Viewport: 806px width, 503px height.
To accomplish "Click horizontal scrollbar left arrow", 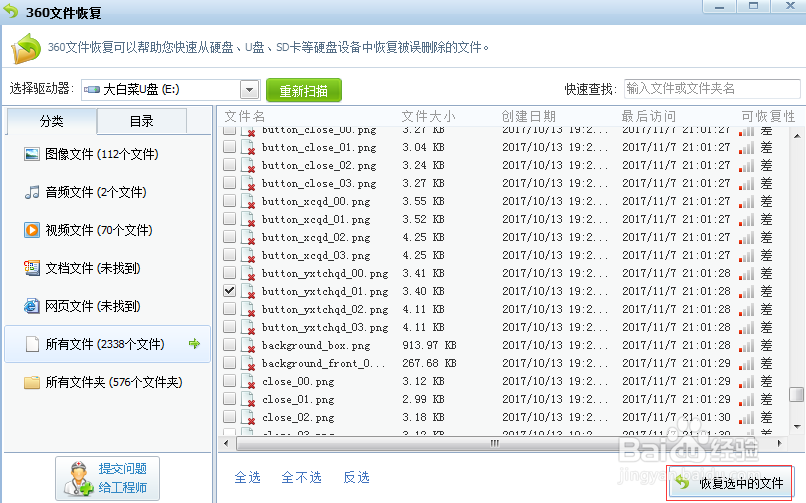I will [x=227, y=443].
